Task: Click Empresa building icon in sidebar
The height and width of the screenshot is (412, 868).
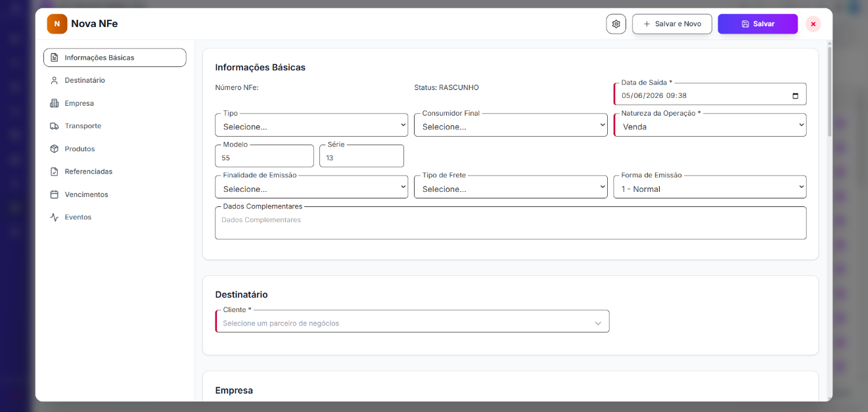Action: 55,103
